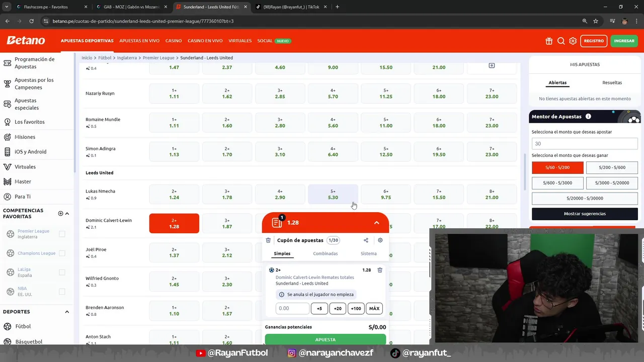
Task: Open Virtuales sidebar item
Action: pyautogui.click(x=25, y=167)
